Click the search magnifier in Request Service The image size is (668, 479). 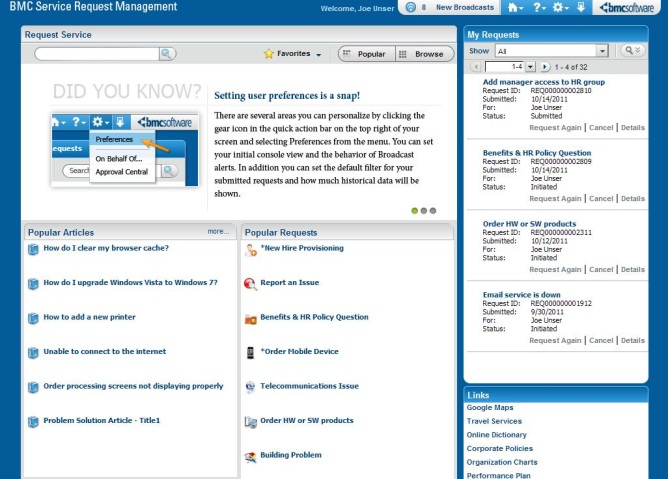pyautogui.click(x=167, y=54)
